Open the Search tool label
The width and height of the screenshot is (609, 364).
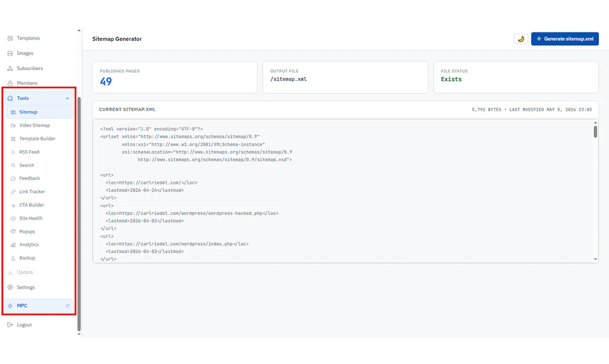(x=27, y=165)
